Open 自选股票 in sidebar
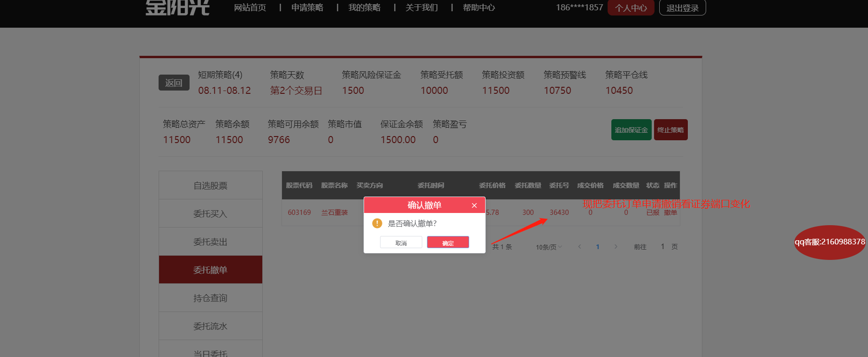The width and height of the screenshot is (868, 357). [x=210, y=186]
